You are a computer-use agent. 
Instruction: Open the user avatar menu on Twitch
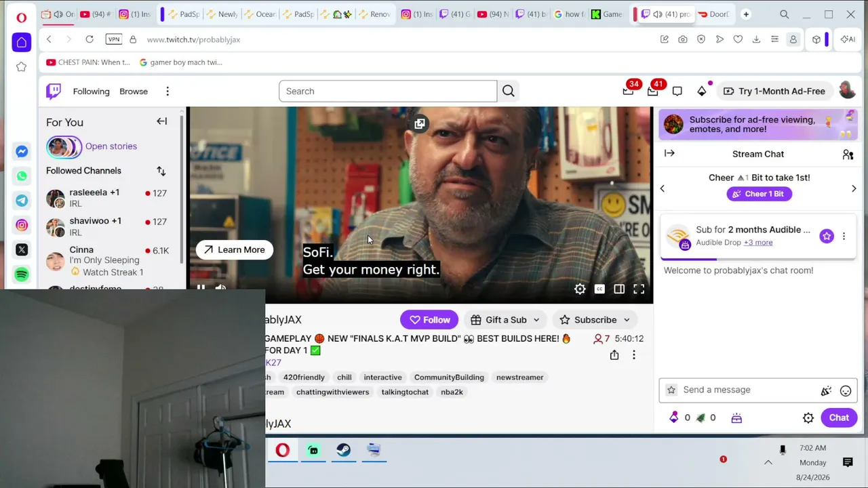847,91
